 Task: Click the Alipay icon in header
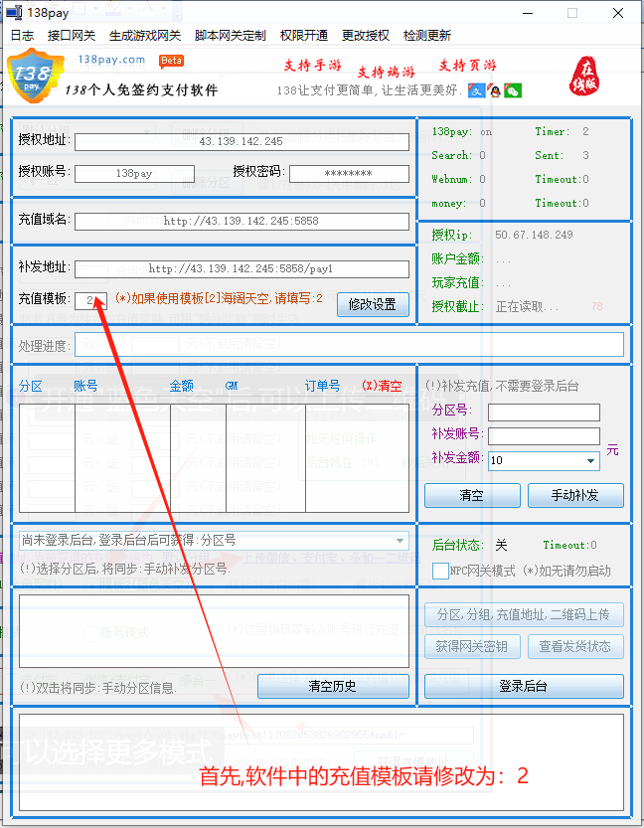coord(477,90)
